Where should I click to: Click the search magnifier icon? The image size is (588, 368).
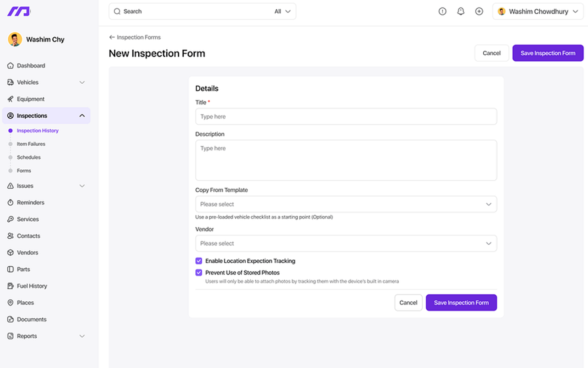(x=117, y=11)
